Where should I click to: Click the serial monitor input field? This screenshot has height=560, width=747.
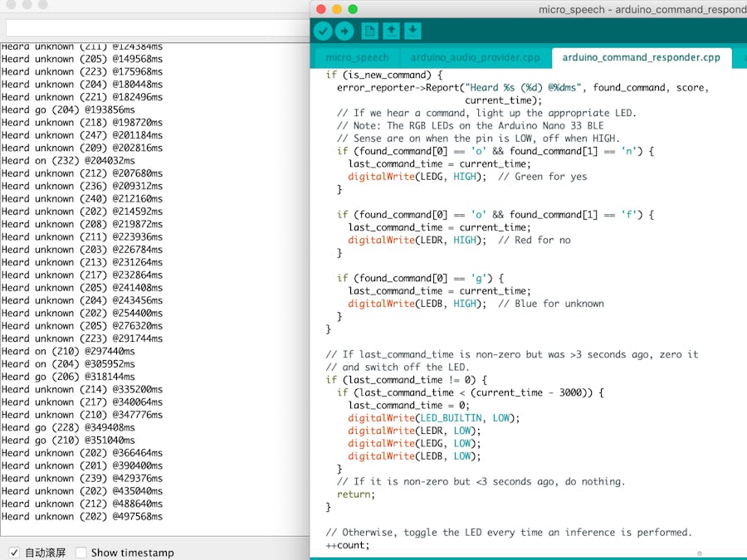pos(149,27)
